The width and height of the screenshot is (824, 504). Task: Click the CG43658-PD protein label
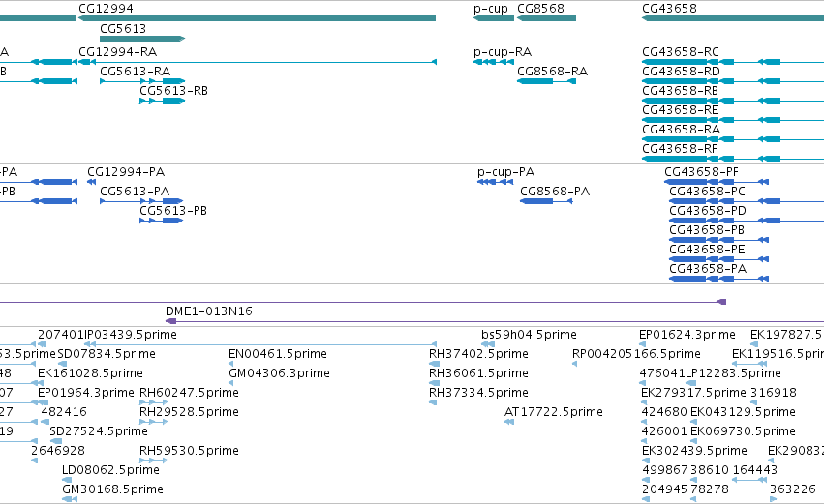pos(708,211)
